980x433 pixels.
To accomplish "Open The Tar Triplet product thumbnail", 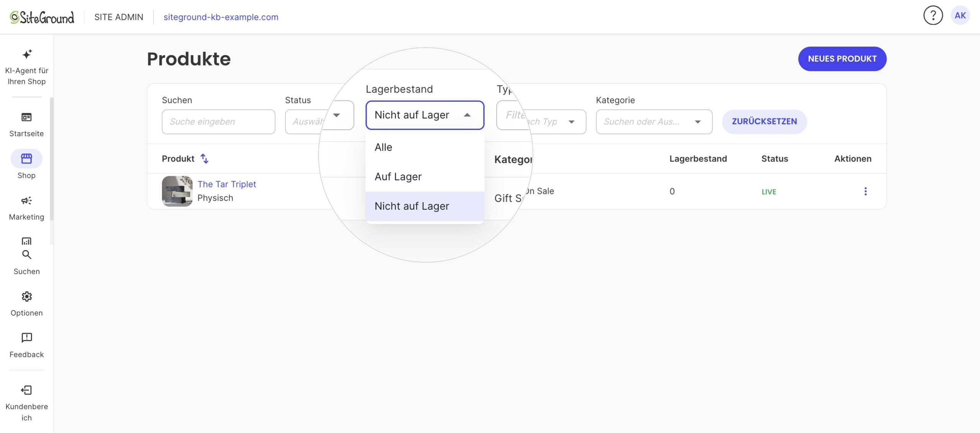I will click(177, 191).
